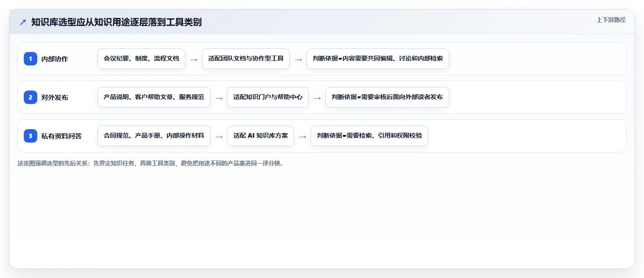Click the 适配 AI 知识库方案 box

tap(260, 136)
